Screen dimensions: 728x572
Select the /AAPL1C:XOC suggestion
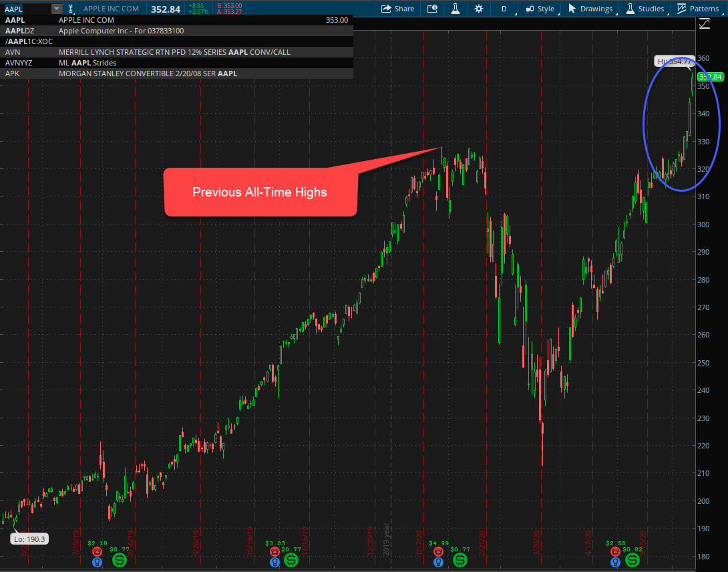tap(176, 41)
